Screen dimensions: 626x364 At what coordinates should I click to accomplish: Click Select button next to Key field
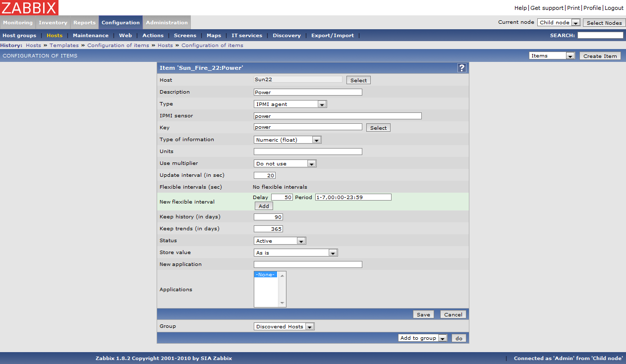[x=378, y=128]
